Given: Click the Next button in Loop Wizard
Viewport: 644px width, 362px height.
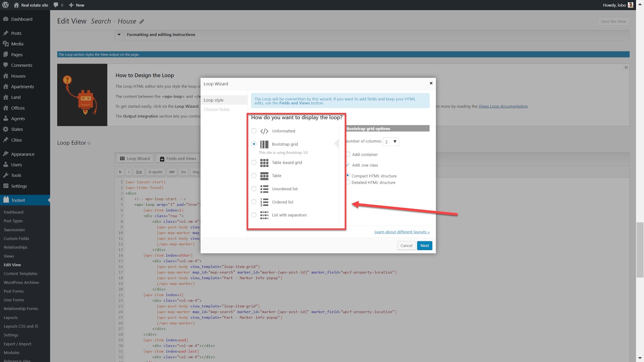Looking at the screenshot, I should tap(424, 246).
